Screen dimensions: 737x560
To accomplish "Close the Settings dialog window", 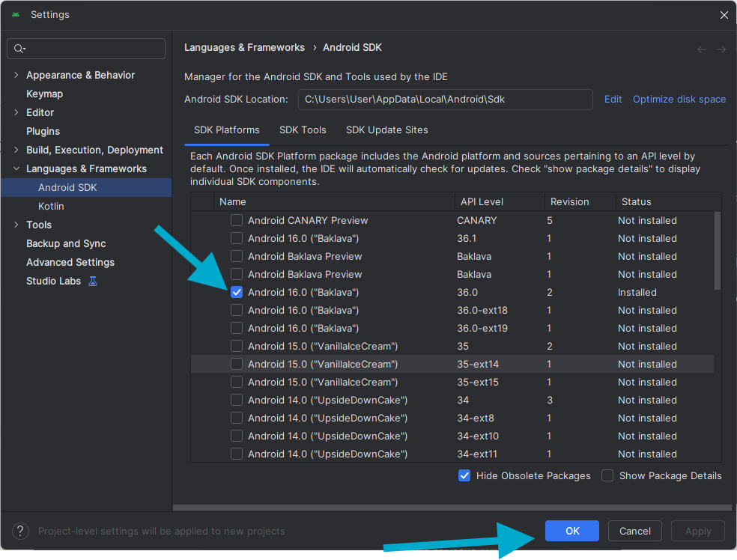I will (724, 15).
